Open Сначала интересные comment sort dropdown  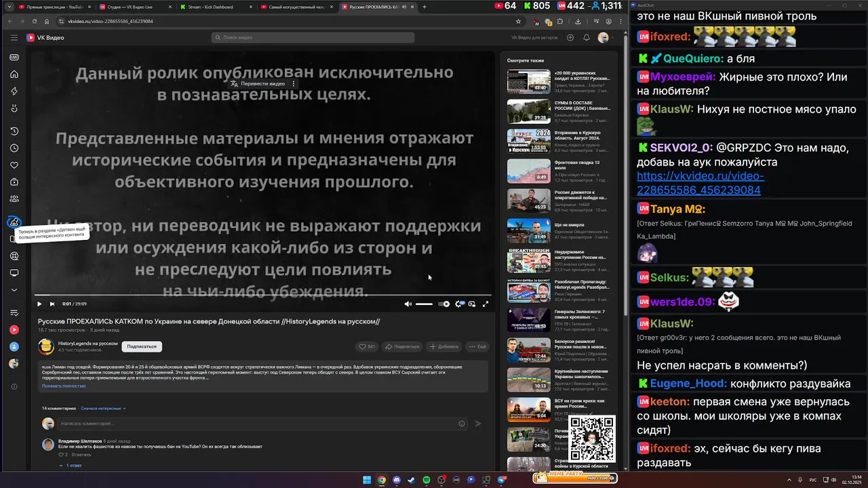104,408
